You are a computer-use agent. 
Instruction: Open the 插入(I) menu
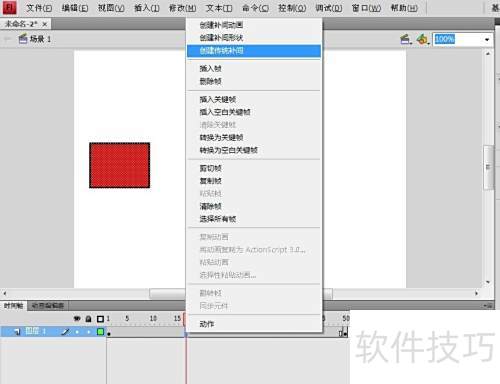147,8
